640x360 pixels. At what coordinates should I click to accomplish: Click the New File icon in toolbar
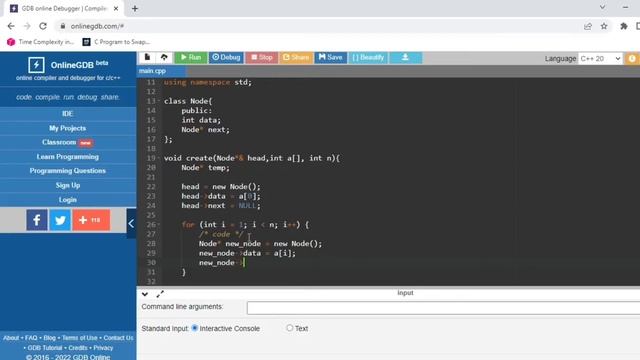click(x=147, y=58)
